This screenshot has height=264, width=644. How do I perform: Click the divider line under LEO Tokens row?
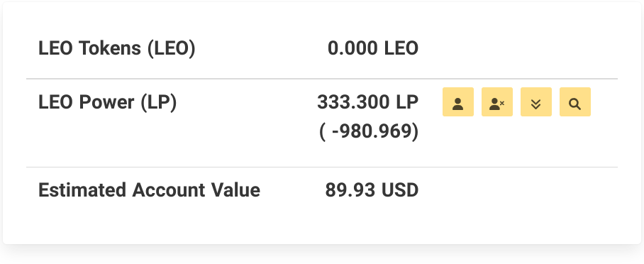tap(322, 79)
